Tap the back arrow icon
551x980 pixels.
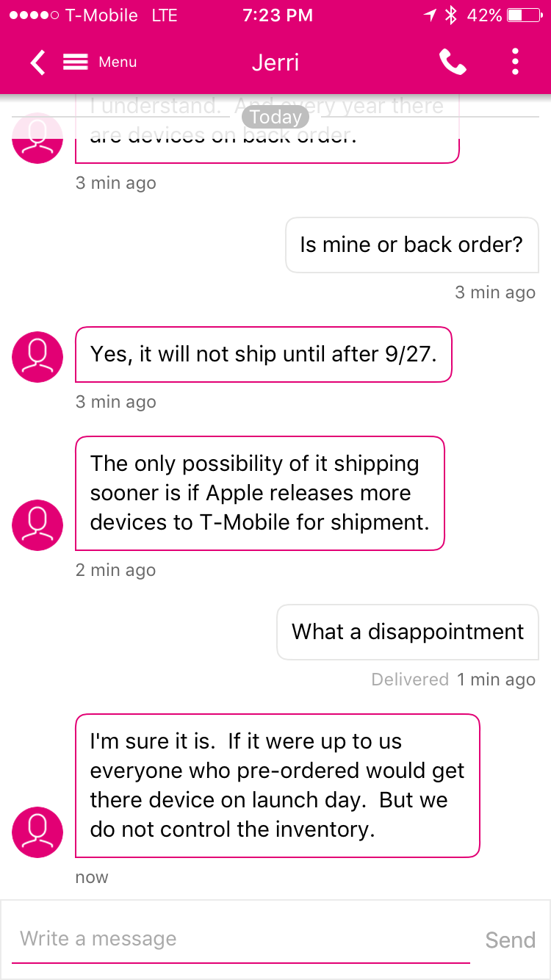coord(37,62)
